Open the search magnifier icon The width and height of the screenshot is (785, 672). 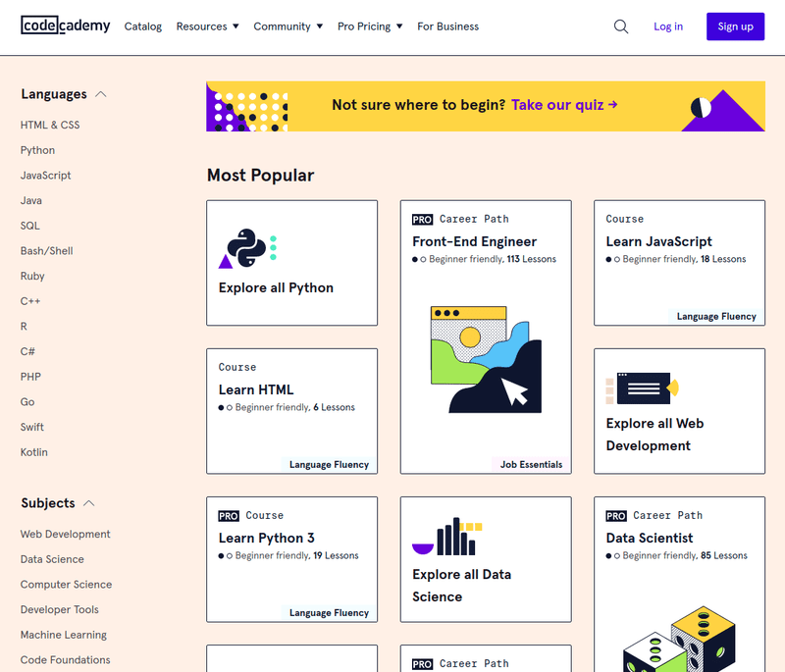tap(621, 26)
